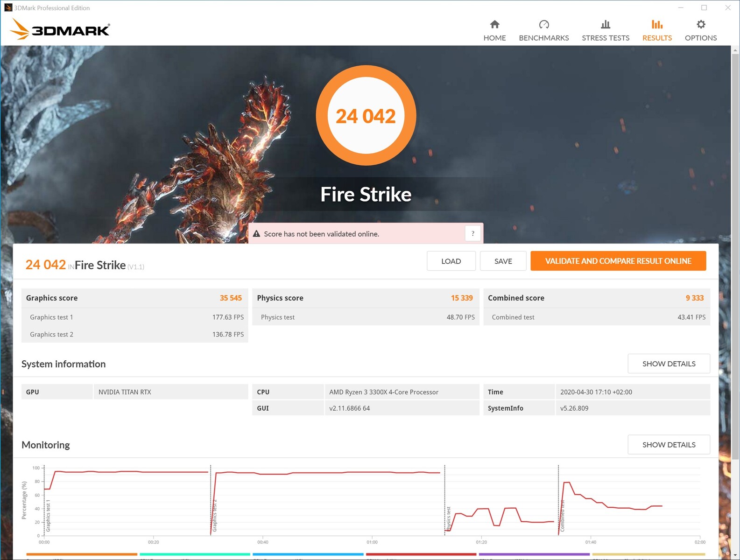Image resolution: width=740 pixels, height=560 pixels.
Task: Click the Fire Strike (V1.1) result heading
Action: click(109, 266)
